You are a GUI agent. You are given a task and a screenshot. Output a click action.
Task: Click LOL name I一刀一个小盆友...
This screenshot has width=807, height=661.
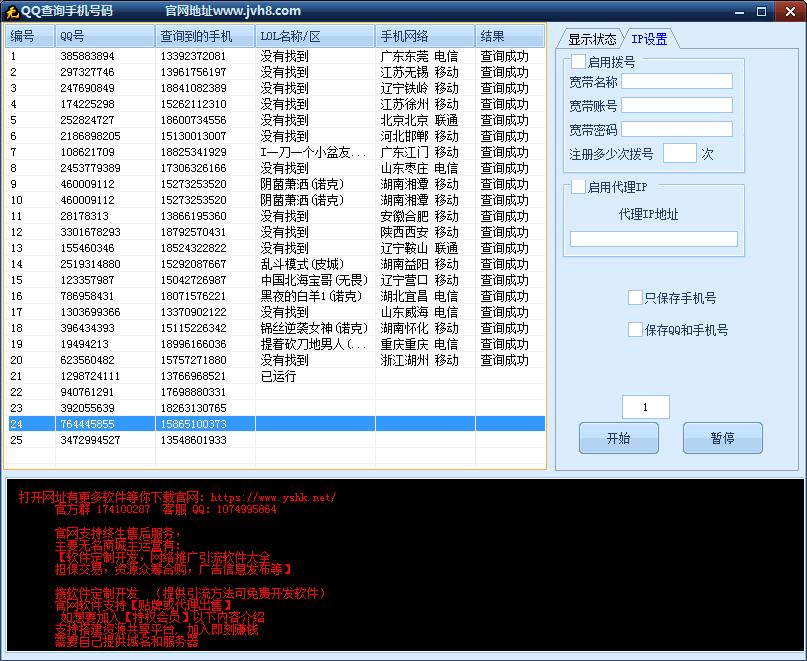tap(313, 152)
